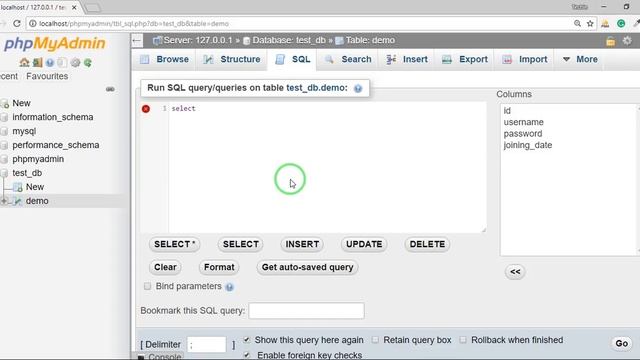Enable the Bind parameters checkbox
This screenshot has height=360, width=640.
[x=147, y=286]
